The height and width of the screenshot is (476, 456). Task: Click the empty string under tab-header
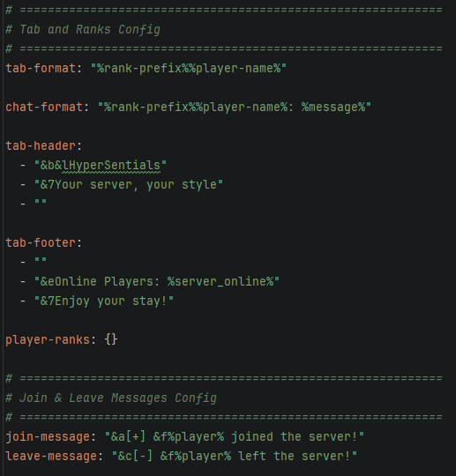[41, 202]
